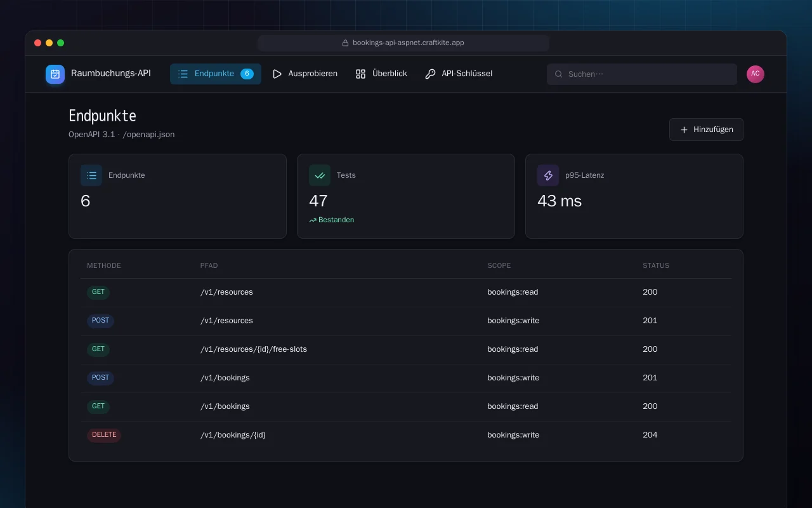Click the Bestanden status label

pyautogui.click(x=336, y=220)
